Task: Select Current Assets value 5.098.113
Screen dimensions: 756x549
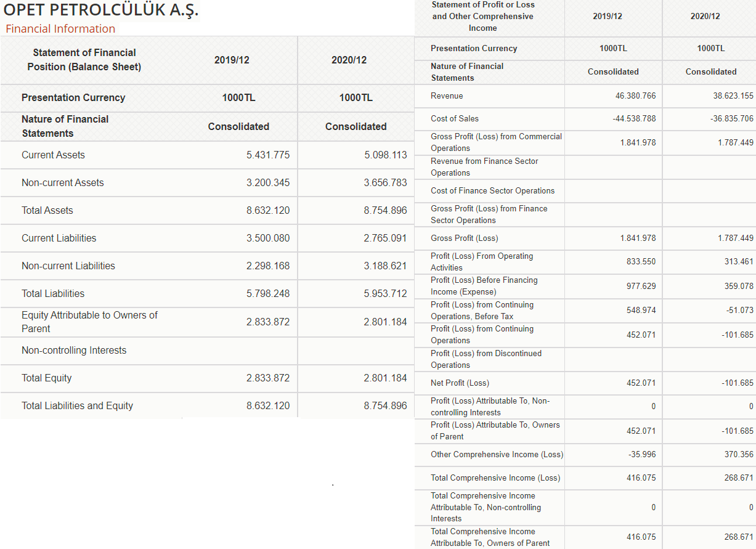Action: [x=385, y=155]
